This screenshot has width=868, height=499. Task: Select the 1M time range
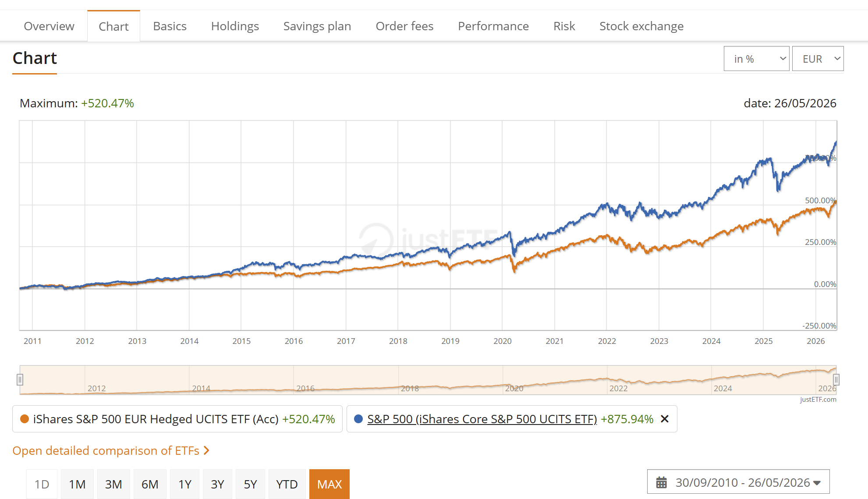[x=77, y=484]
